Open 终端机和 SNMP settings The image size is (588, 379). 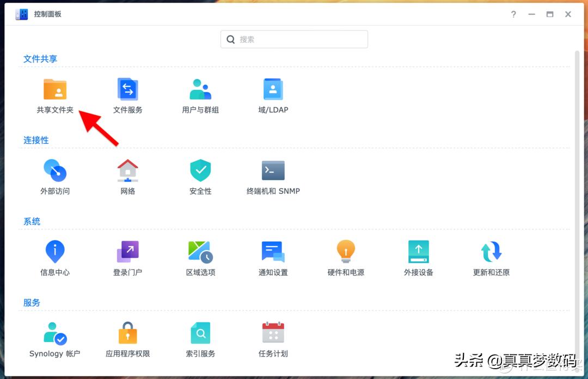272,175
